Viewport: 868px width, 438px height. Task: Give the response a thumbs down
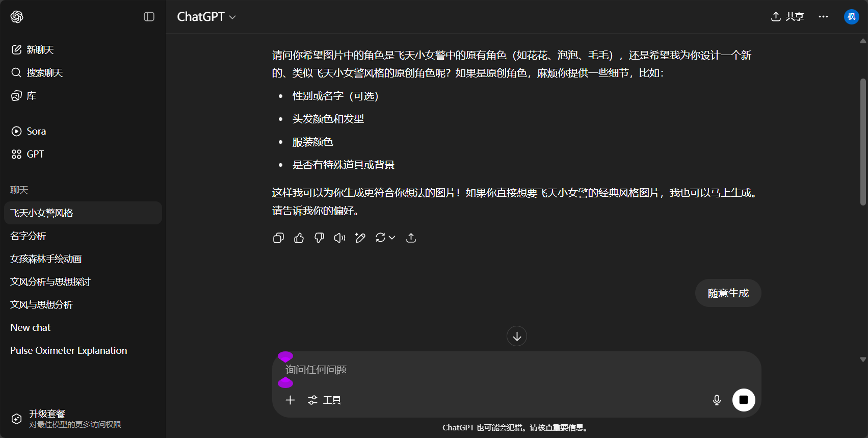[319, 238]
